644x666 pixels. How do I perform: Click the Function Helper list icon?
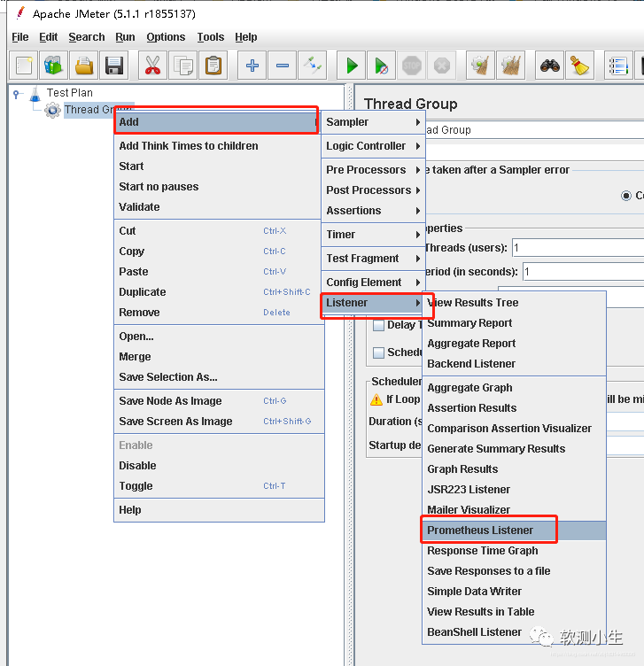(618, 66)
